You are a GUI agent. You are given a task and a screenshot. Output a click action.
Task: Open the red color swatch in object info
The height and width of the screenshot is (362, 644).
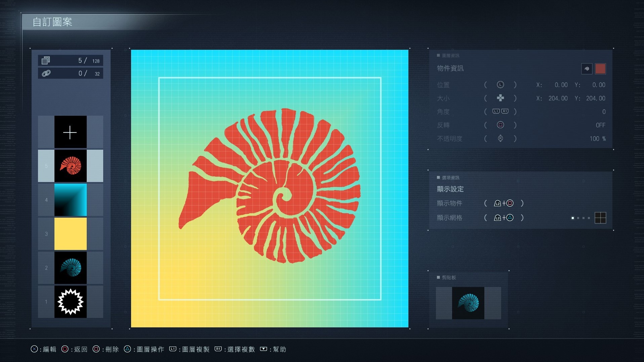(x=600, y=69)
